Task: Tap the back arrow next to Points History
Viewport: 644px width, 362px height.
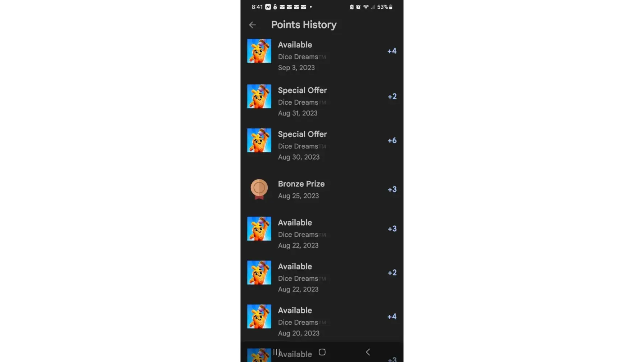Action: (x=252, y=25)
